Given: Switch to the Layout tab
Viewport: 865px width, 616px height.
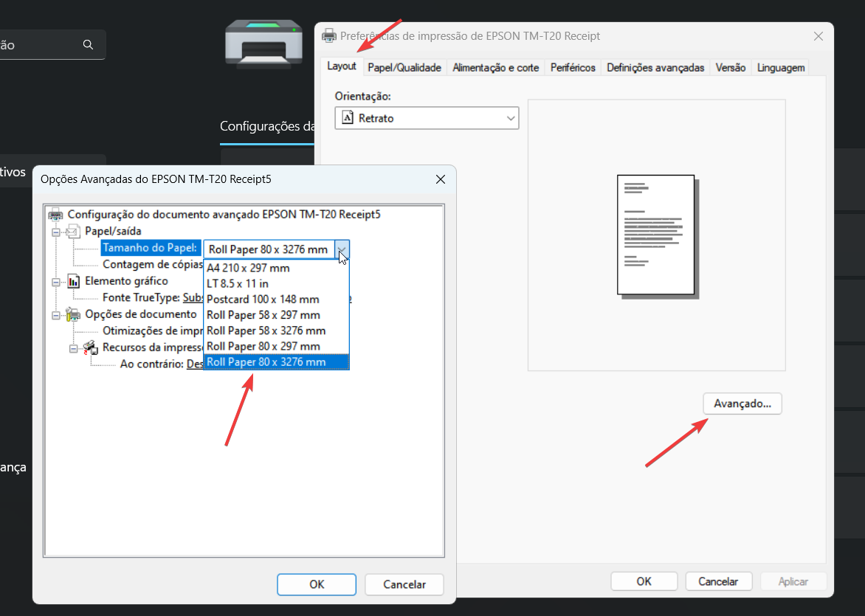Looking at the screenshot, I should click(x=342, y=66).
